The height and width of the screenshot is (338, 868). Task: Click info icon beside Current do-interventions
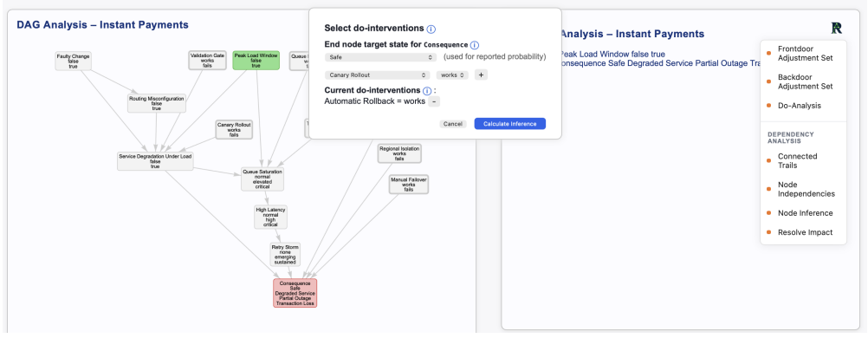(427, 91)
